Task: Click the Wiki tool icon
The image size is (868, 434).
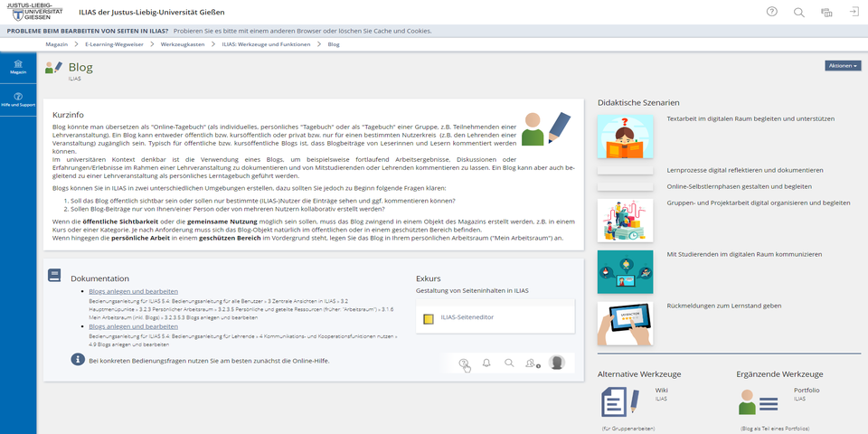Action: [x=620, y=401]
